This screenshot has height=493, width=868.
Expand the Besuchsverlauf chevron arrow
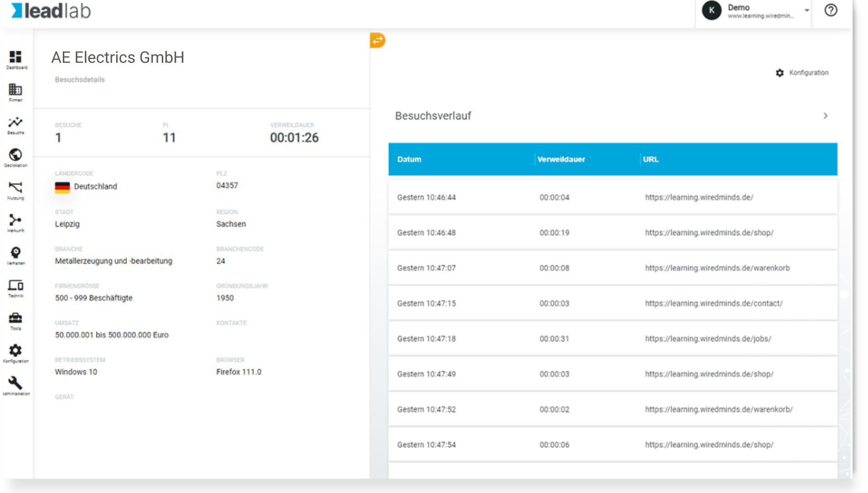click(x=826, y=116)
